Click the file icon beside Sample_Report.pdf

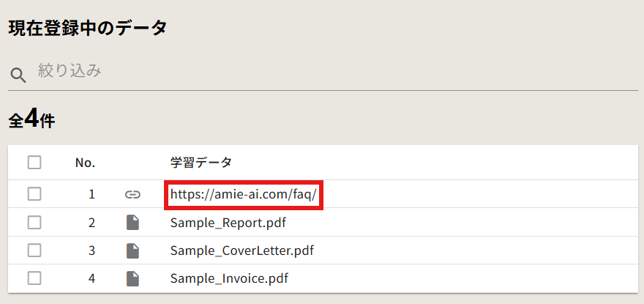click(132, 223)
